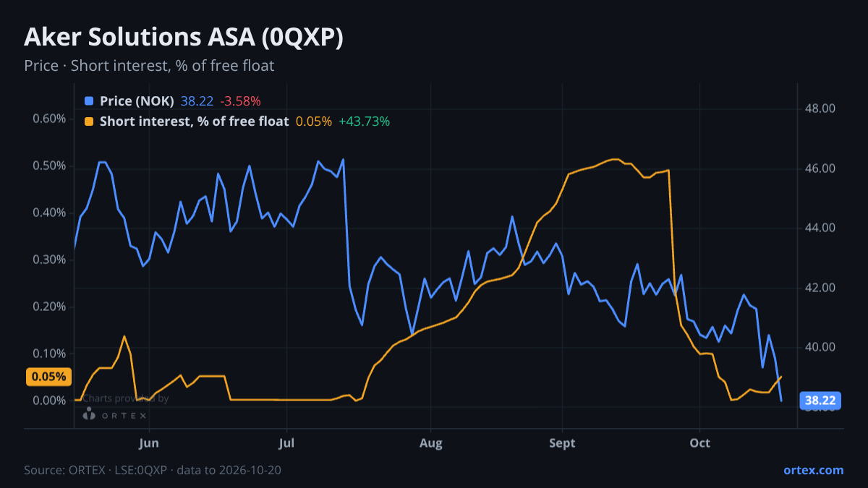868x488 pixels.
Task: Click the Sept x-axis label
Action: tap(562, 442)
